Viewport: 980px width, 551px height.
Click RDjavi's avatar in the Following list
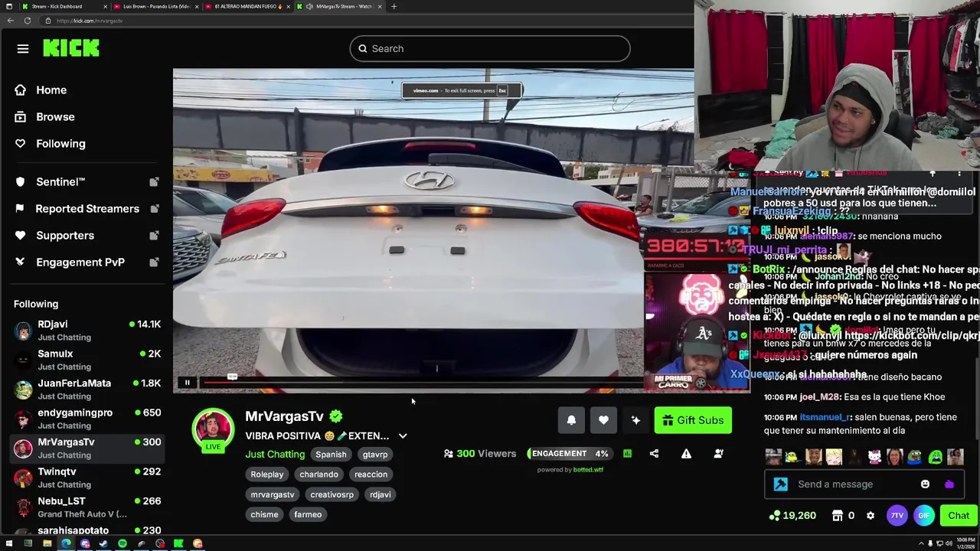point(23,331)
